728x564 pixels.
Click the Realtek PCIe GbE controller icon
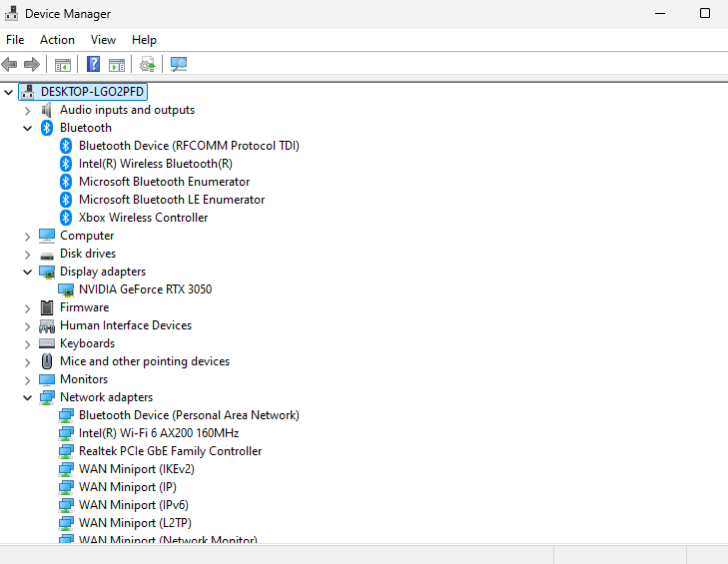[66, 451]
